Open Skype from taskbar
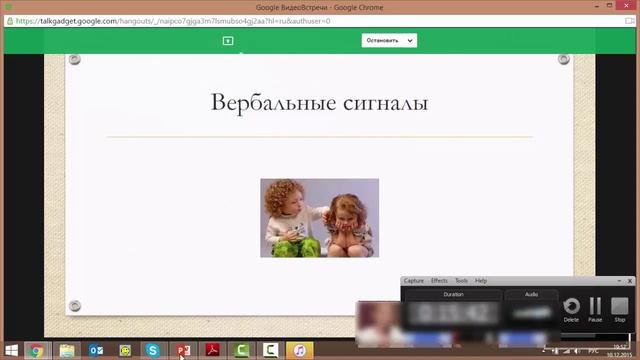Viewport: 640px width, 360px height. click(153, 351)
